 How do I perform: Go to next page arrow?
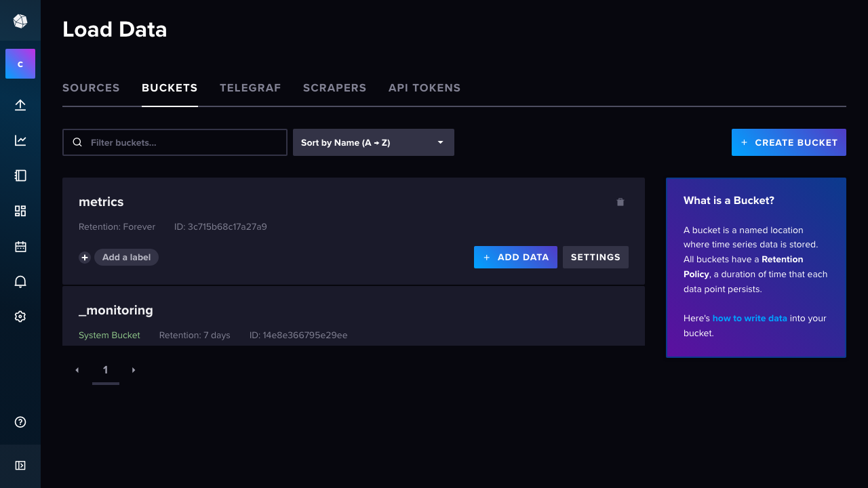[134, 370]
